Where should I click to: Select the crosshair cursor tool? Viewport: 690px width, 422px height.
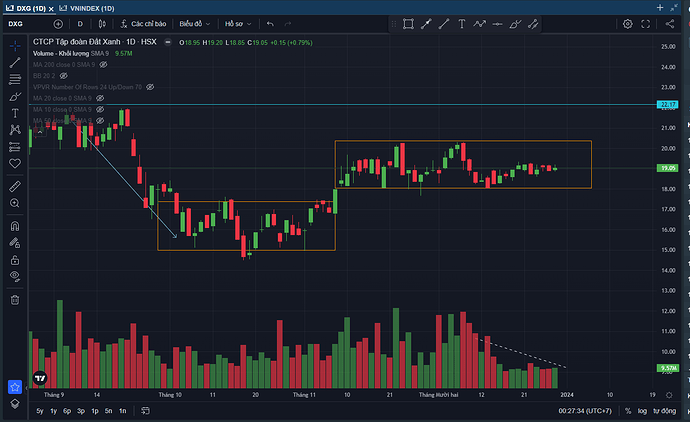[15, 45]
